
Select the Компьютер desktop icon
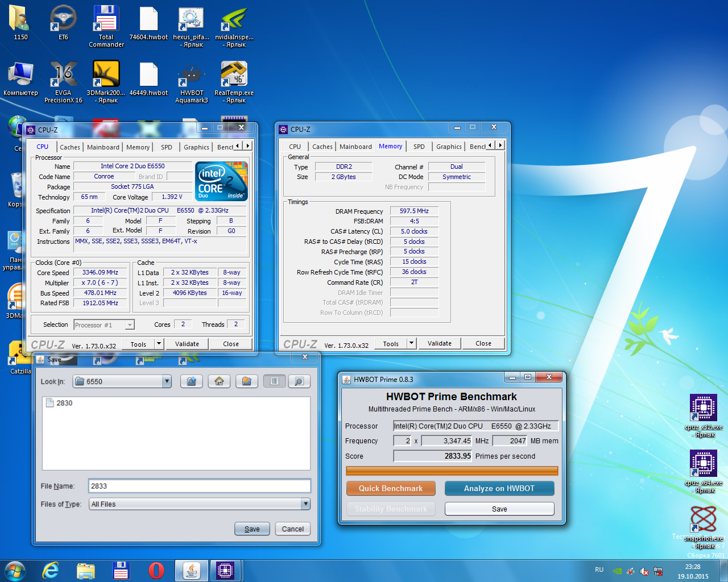point(20,79)
